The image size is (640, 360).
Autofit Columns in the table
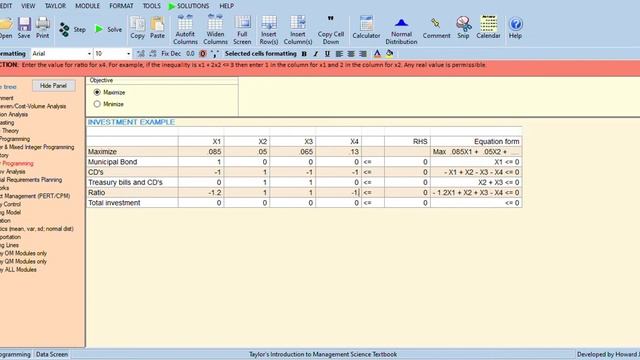[185, 29]
